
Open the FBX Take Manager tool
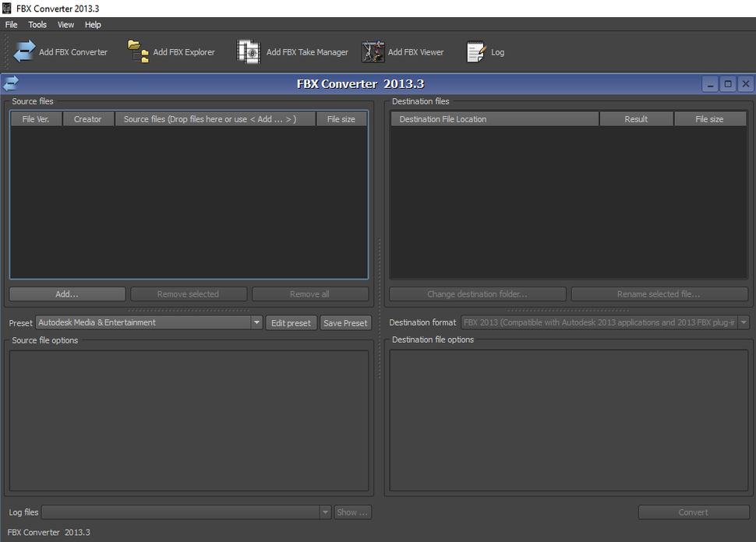(248, 51)
